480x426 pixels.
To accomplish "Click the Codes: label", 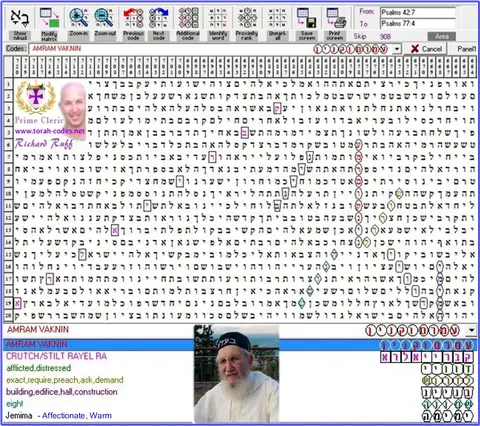I will click(16, 49).
